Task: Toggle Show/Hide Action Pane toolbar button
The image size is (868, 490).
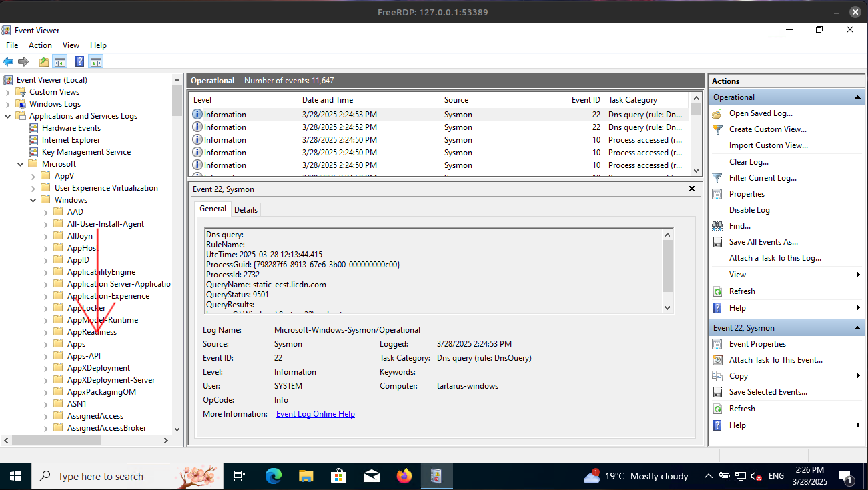Action: (96, 62)
